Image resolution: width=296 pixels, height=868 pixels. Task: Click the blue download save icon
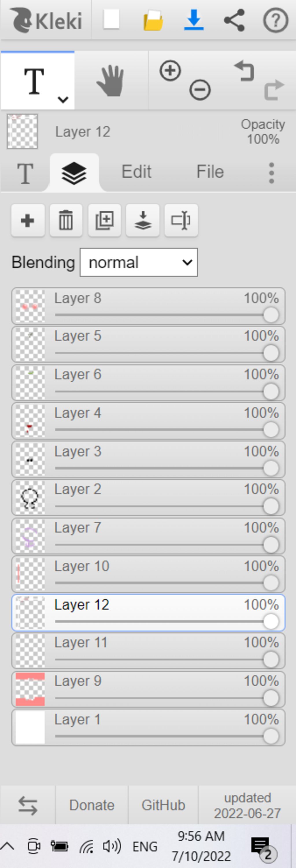click(x=194, y=20)
